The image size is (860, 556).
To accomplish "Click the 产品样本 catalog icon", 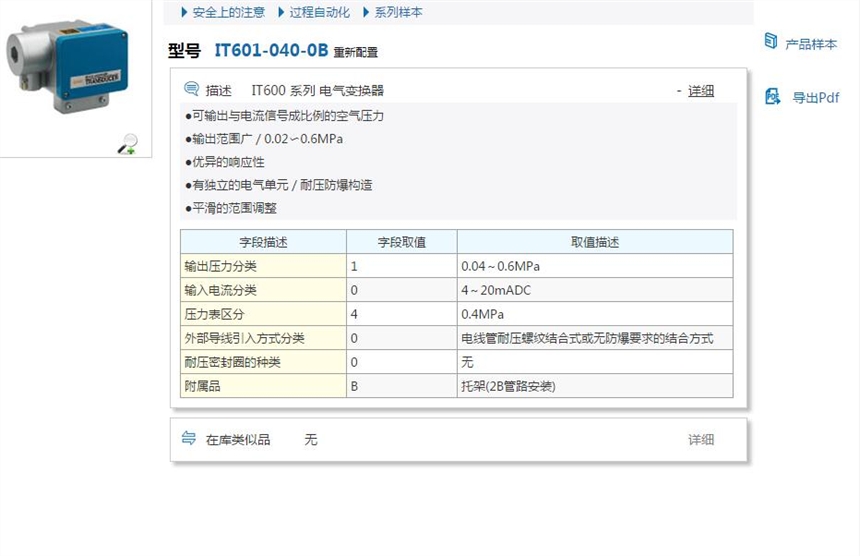I will (771, 41).
